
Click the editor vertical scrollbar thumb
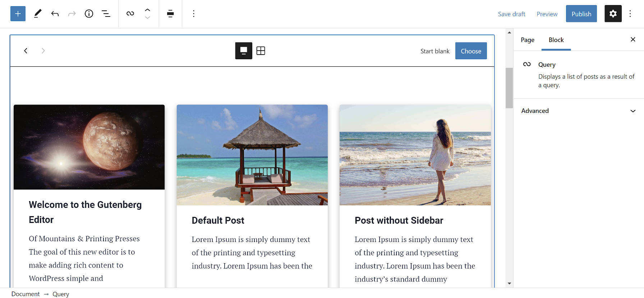point(509,88)
